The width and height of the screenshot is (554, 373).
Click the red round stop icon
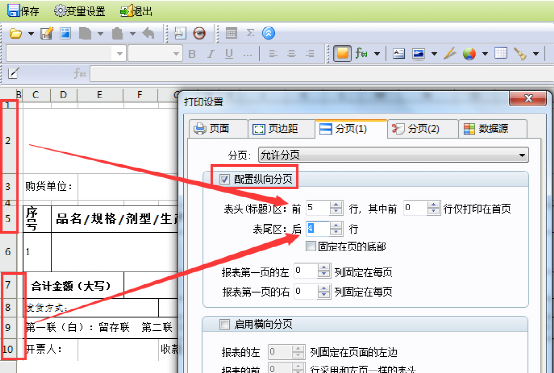tap(200, 33)
